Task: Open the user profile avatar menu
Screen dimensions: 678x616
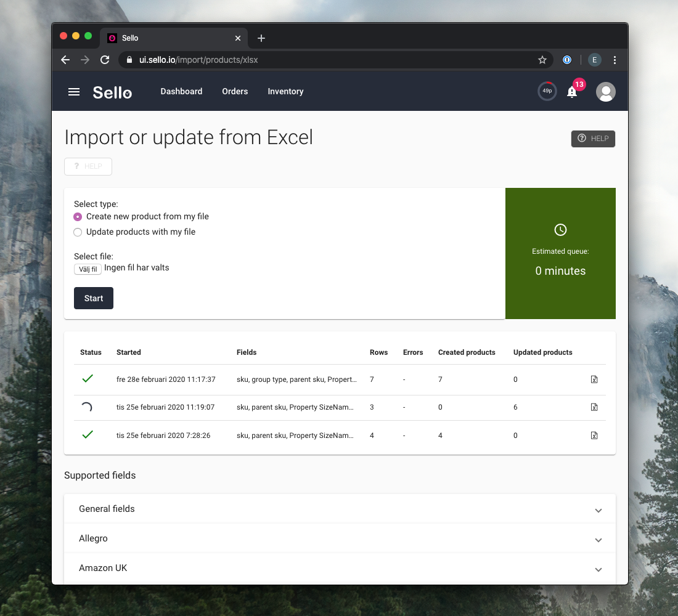Action: pos(605,92)
